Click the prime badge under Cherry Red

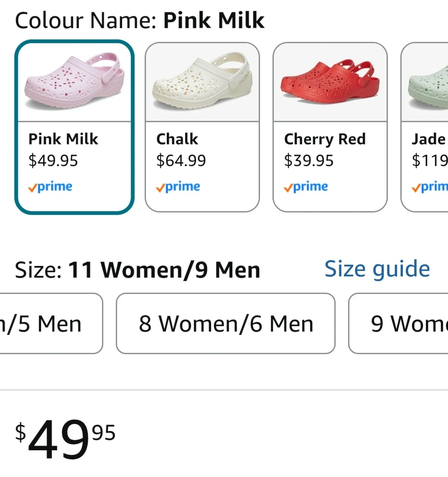point(306,187)
